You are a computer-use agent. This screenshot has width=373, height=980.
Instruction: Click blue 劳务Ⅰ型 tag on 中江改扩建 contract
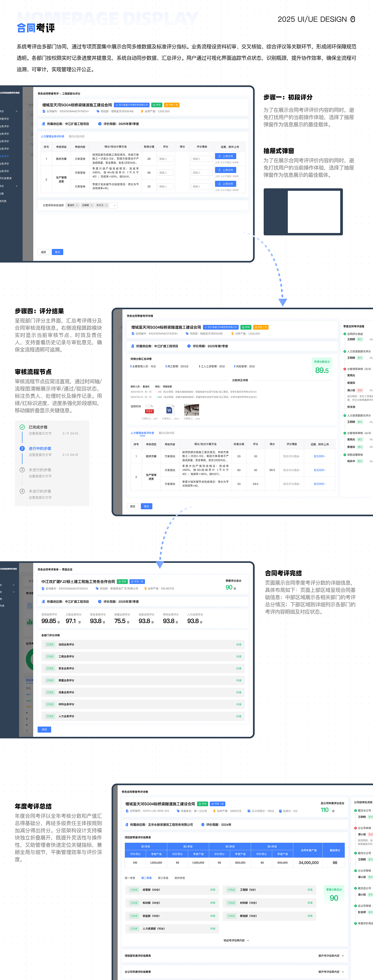point(138,582)
